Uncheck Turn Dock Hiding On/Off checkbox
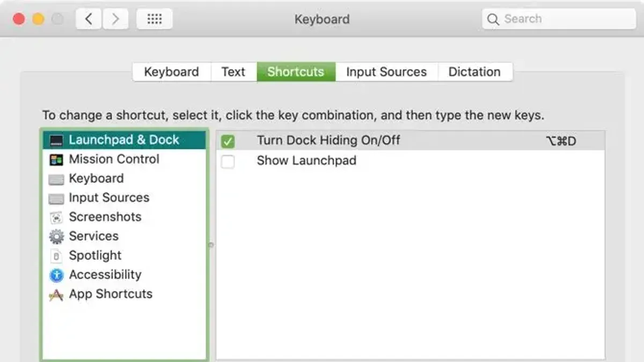The image size is (644, 362). pyautogui.click(x=228, y=142)
